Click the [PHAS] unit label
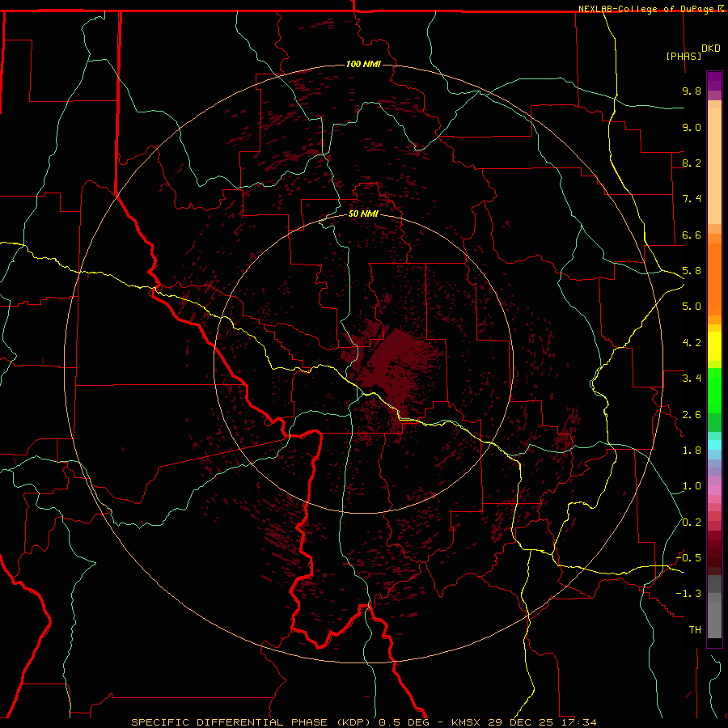Image resolution: width=728 pixels, height=728 pixels. [x=684, y=56]
